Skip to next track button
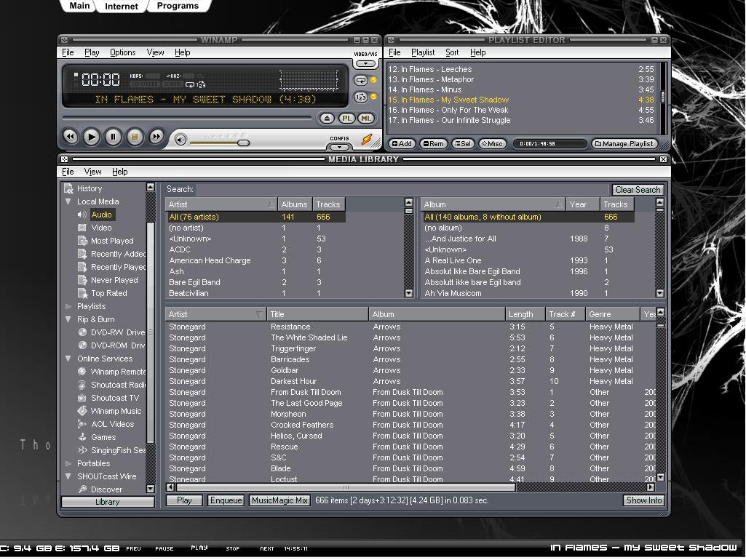This screenshot has width=746, height=560. [x=156, y=136]
